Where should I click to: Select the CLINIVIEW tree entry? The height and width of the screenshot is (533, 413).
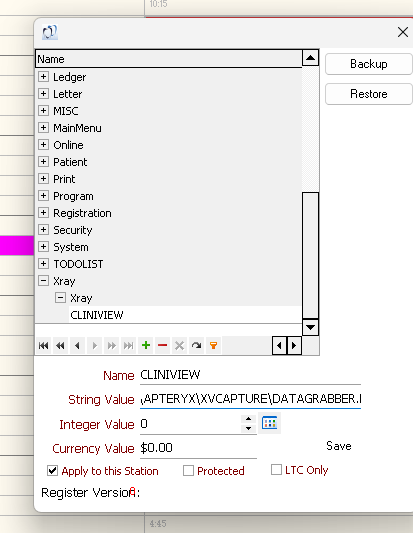pos(97,315)
